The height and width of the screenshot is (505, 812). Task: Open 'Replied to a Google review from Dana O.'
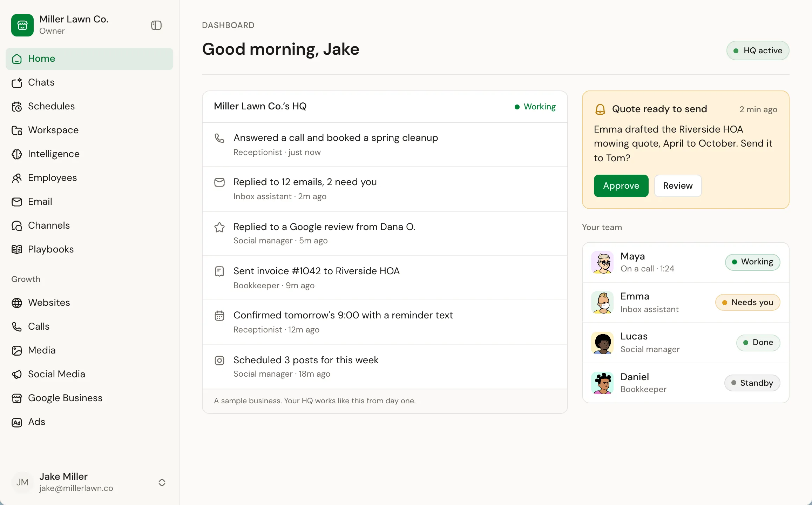pos(385,234)
